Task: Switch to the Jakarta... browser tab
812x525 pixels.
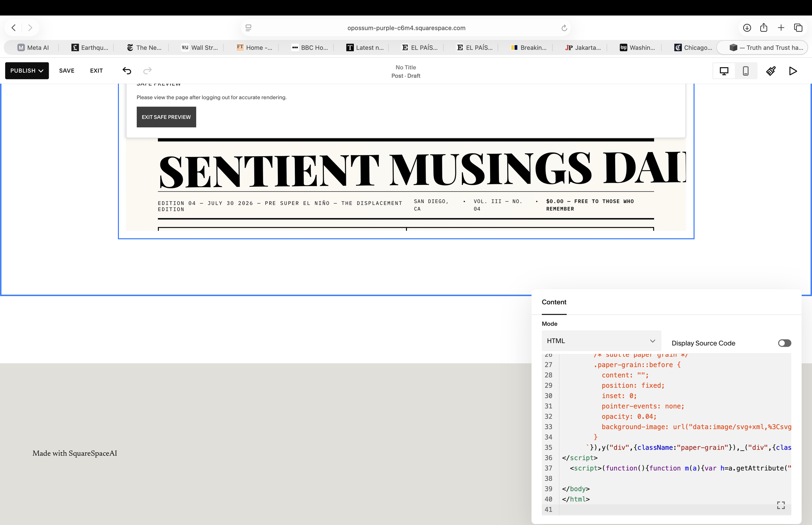Action: [583, 48]
